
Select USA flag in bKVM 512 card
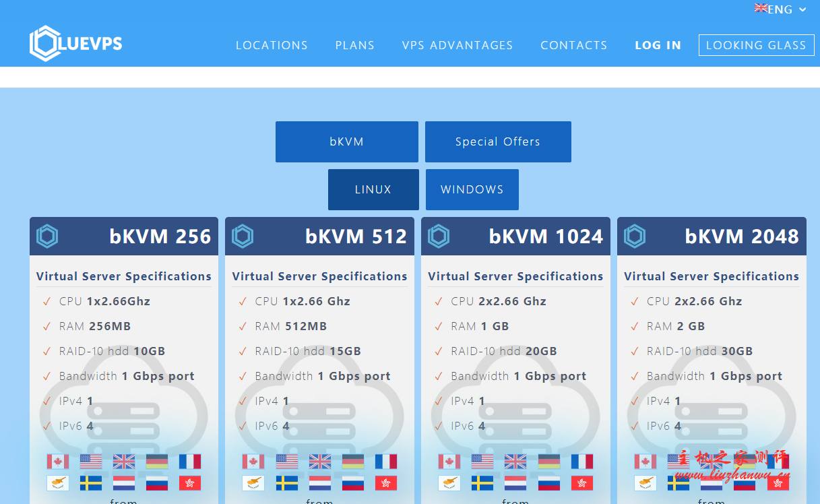(287, 462)
